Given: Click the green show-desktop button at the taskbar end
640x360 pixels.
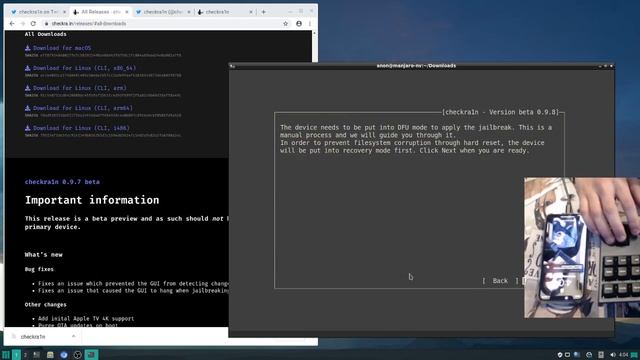Looking at the screenshot, I should point(635,355).
